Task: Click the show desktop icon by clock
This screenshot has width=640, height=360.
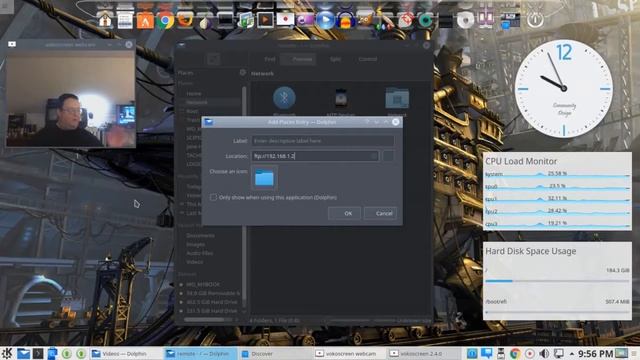Action: tap(621, 353)
